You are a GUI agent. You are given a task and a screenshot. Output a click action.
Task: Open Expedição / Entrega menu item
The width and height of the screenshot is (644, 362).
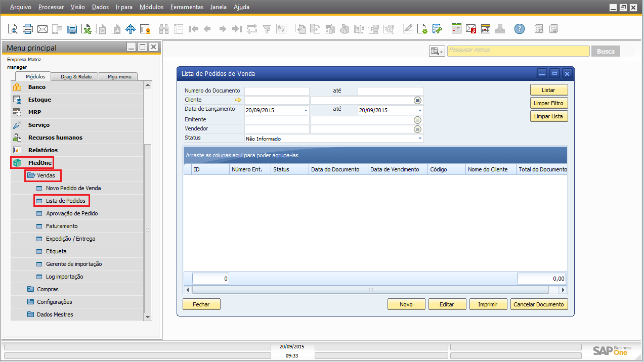tap(70, 239)
